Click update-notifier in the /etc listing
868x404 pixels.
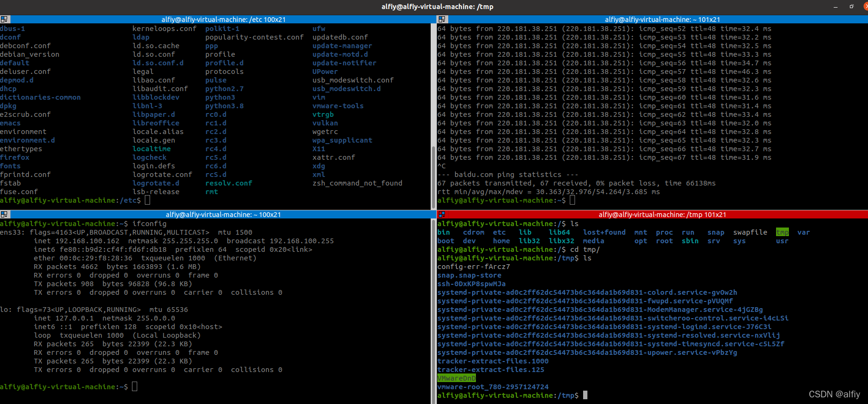344,63
